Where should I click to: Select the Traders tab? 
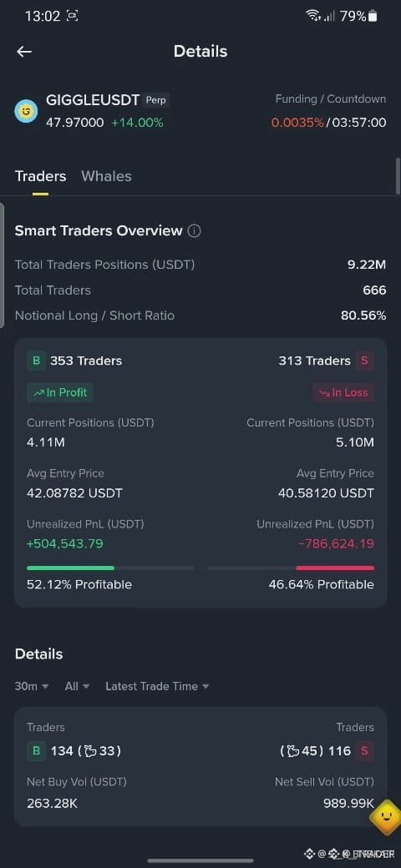point(40,176)
